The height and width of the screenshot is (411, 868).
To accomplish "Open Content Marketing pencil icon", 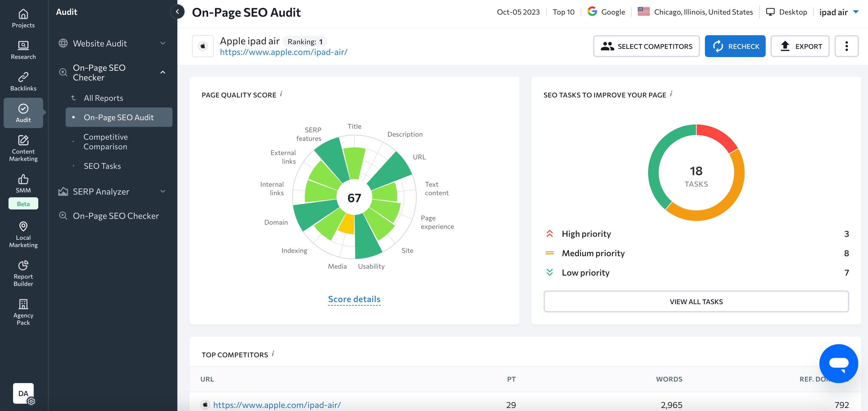I will coord(23,140).
